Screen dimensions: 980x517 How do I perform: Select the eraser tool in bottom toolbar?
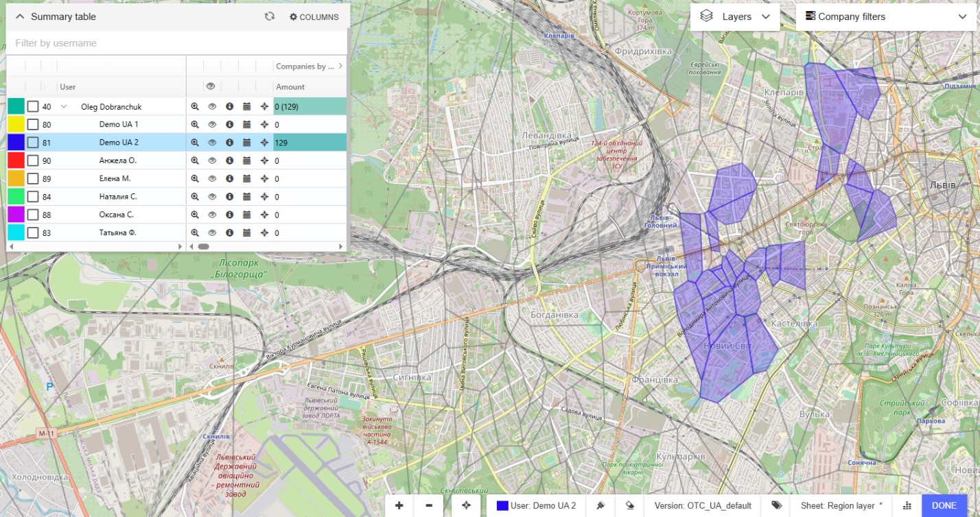629,505
